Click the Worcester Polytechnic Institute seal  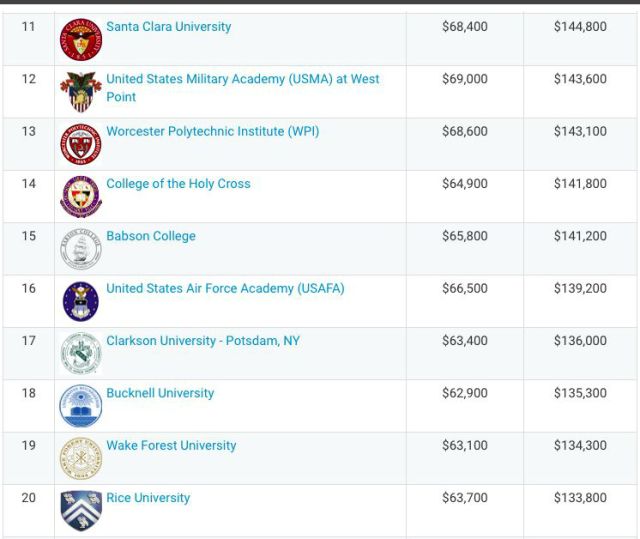coord(81,144)
